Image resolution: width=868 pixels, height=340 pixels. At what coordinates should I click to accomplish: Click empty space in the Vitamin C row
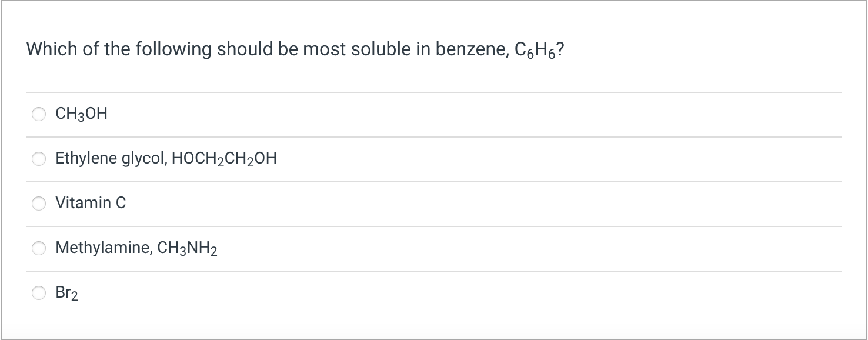[x=482, y=204]
